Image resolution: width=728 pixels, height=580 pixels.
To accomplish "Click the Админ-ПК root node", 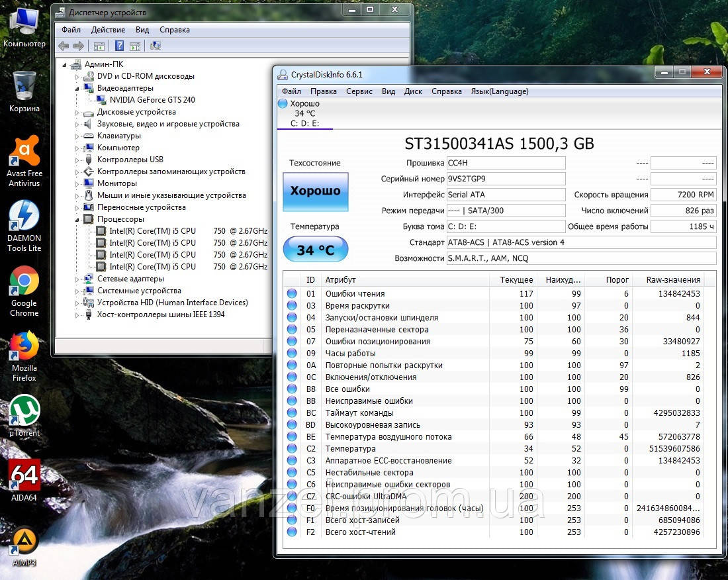I will 104,64.
